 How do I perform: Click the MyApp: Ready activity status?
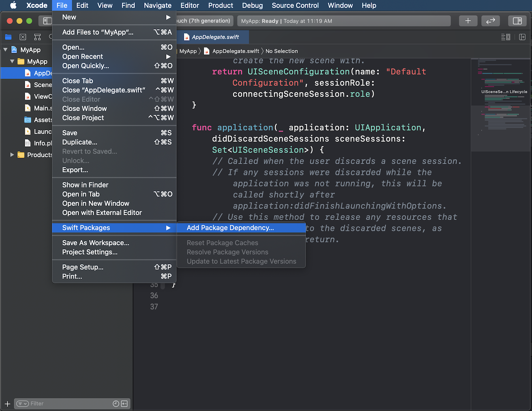(344, 21)
